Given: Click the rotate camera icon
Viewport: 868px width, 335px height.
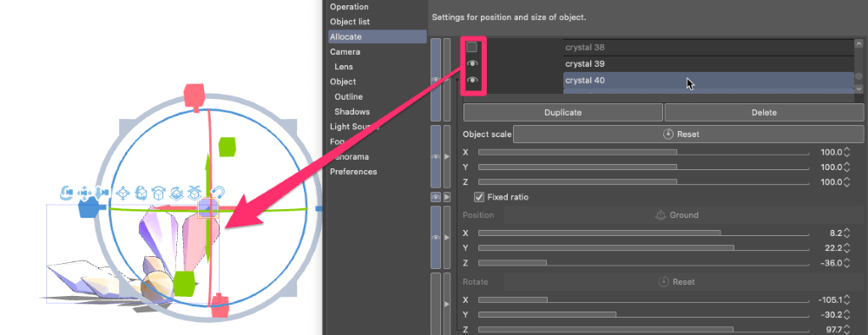Looking at the screenshot, I should point(67,193).
